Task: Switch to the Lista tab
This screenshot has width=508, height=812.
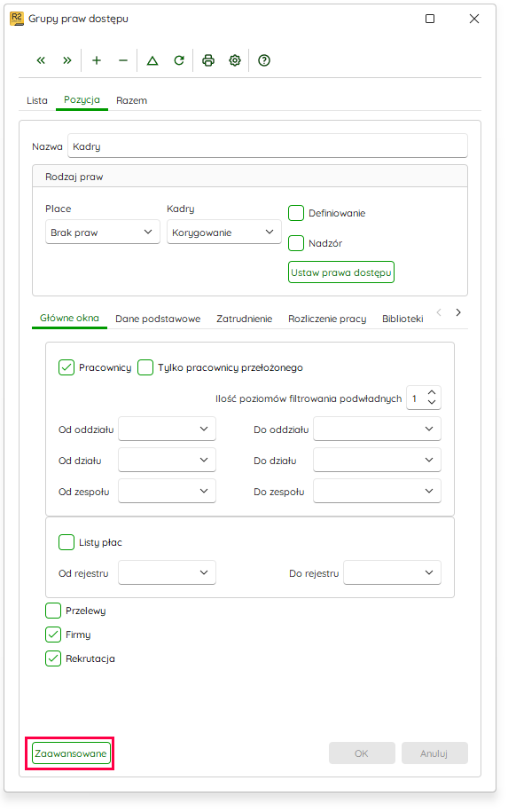Action: [x=36, y=100]
